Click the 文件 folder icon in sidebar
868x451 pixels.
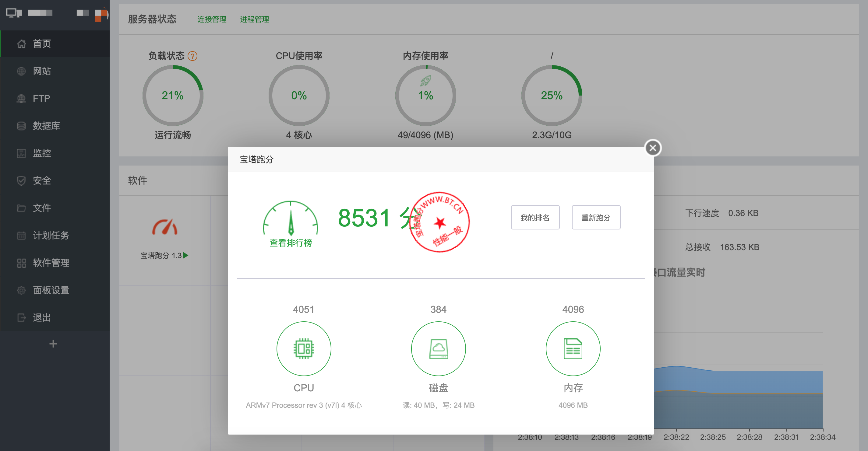pos(21,208)
